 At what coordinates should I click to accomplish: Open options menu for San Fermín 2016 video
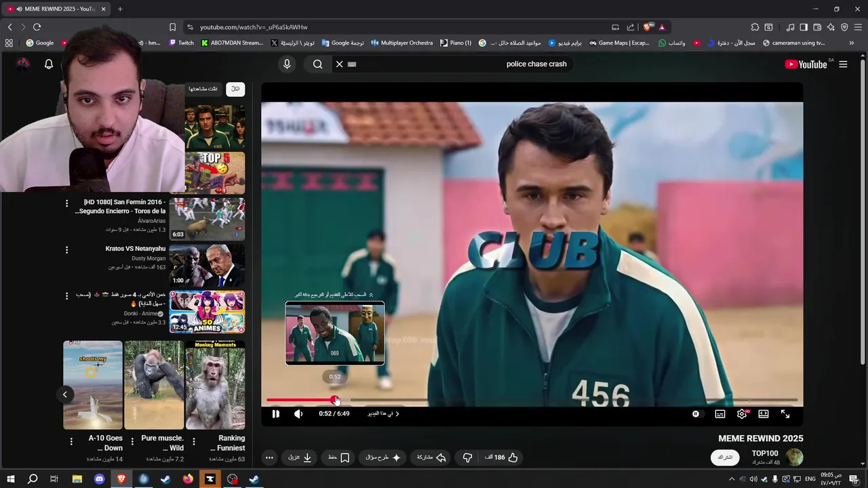point(66,203)
